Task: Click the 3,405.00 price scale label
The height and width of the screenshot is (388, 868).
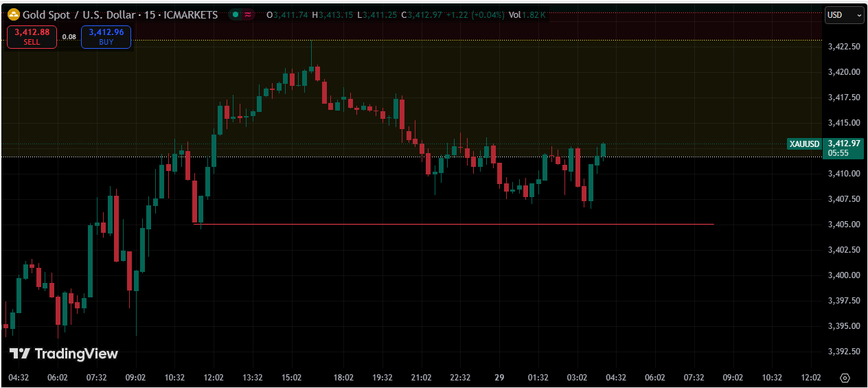Action: click(x=844, y=225)
